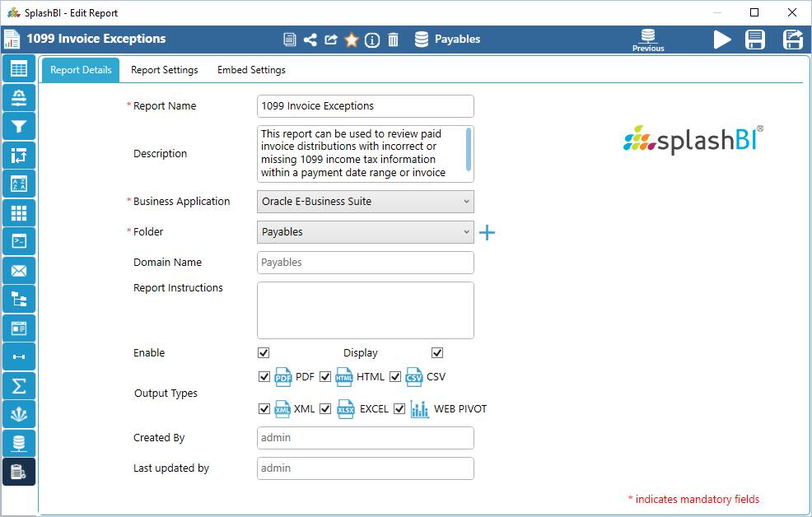Uncheck the EXCEL output type
Image resolution: width=812 pixels, height=517 pixels.
[x=325, y=409]
